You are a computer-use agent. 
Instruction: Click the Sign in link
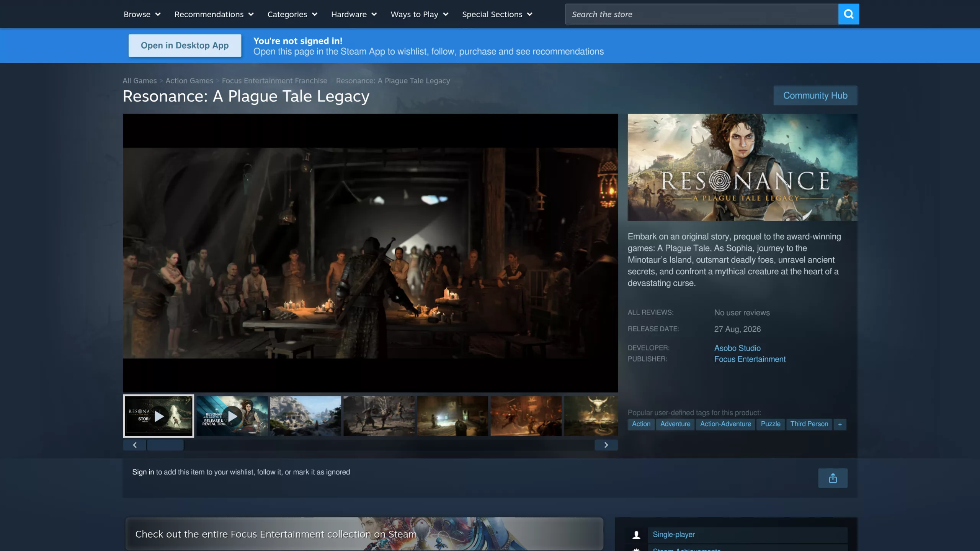(143, 472)
